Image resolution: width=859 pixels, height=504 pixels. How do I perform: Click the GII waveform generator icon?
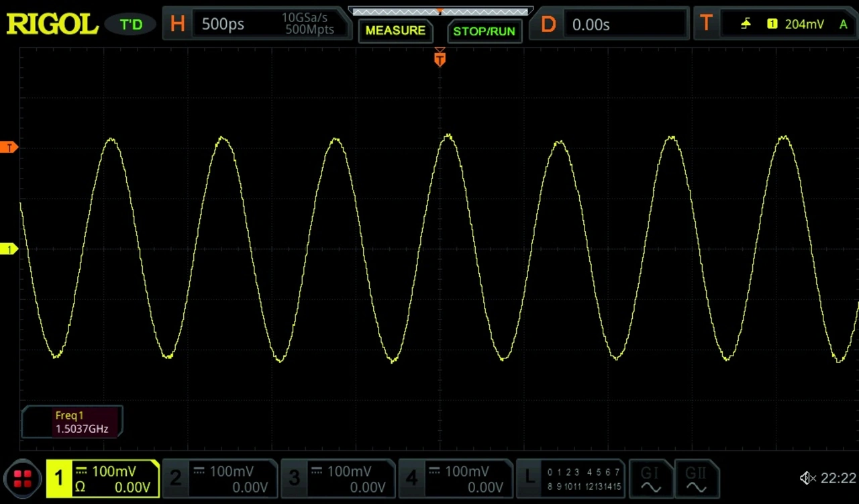tap(696, 479)
